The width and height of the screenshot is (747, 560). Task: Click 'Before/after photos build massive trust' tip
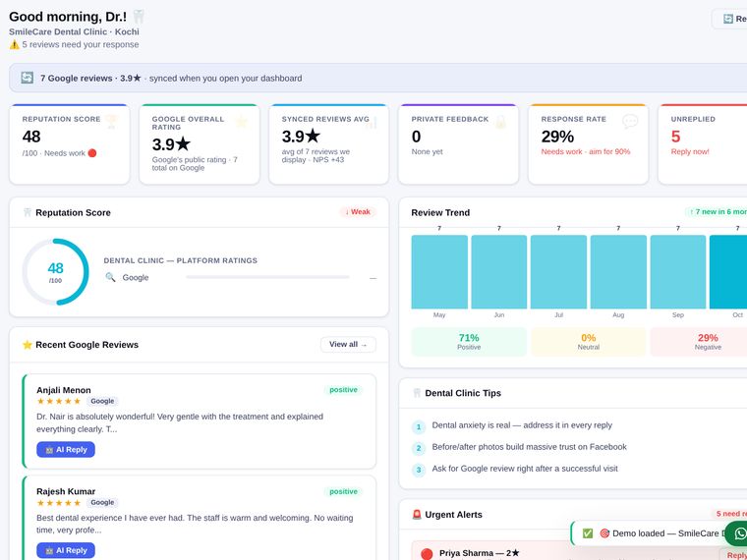click(x=529, y=447)
